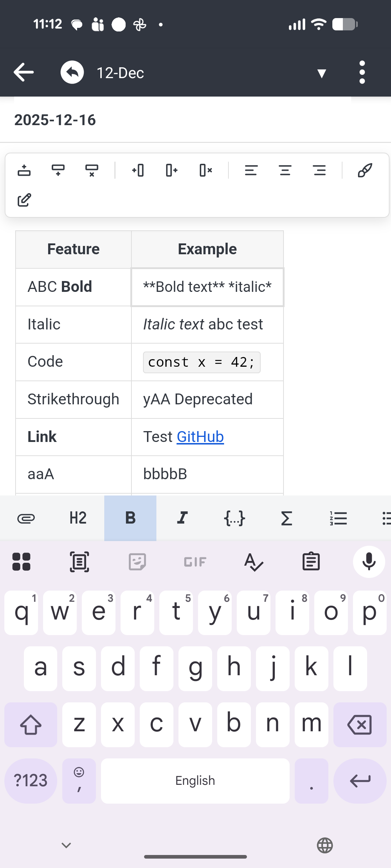Tap the brush cell color icon
Viewport: 391px width, 868px height.
[x=365, y=170]
